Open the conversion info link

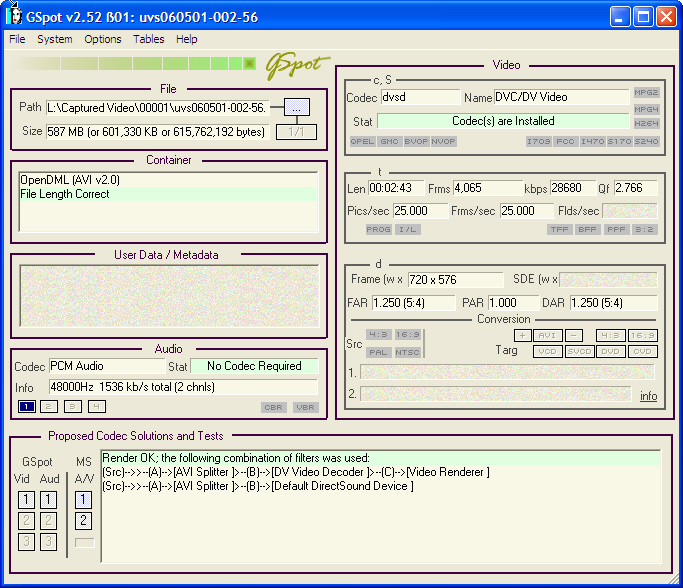(648, 396)
